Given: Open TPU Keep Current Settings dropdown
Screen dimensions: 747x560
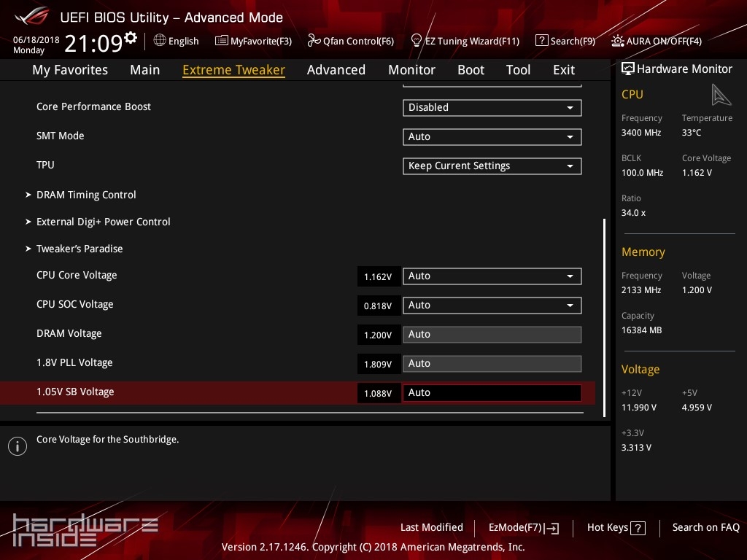Looking at the screenshot, I should click(492, 166).
